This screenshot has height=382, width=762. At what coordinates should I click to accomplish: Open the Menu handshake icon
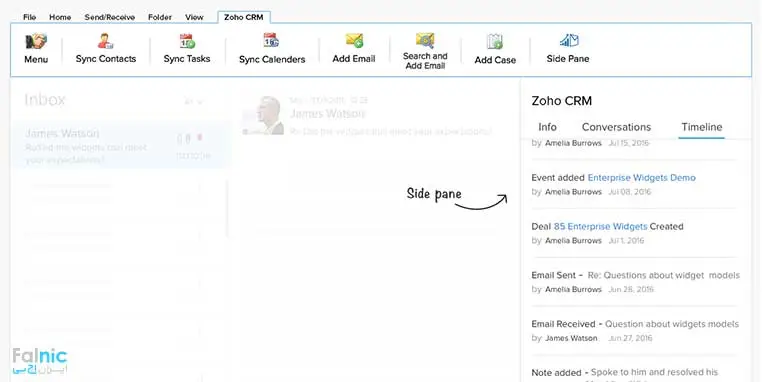click(x=36, y=41)
